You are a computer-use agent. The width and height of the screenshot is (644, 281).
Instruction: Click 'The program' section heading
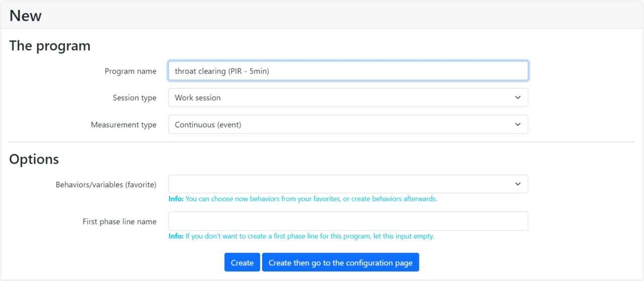[50, 46]
